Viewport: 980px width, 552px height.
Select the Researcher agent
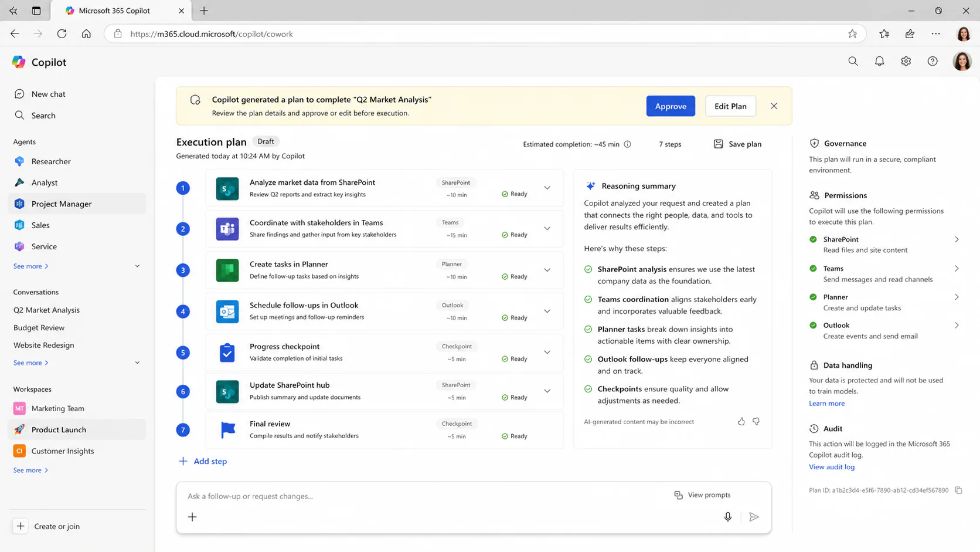pyautogui.click(x=77, y=161)
